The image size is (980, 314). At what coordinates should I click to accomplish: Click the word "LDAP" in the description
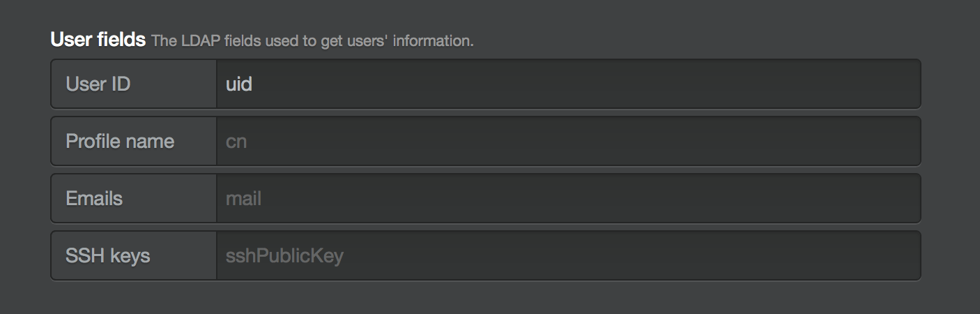[x=196, y=41]
